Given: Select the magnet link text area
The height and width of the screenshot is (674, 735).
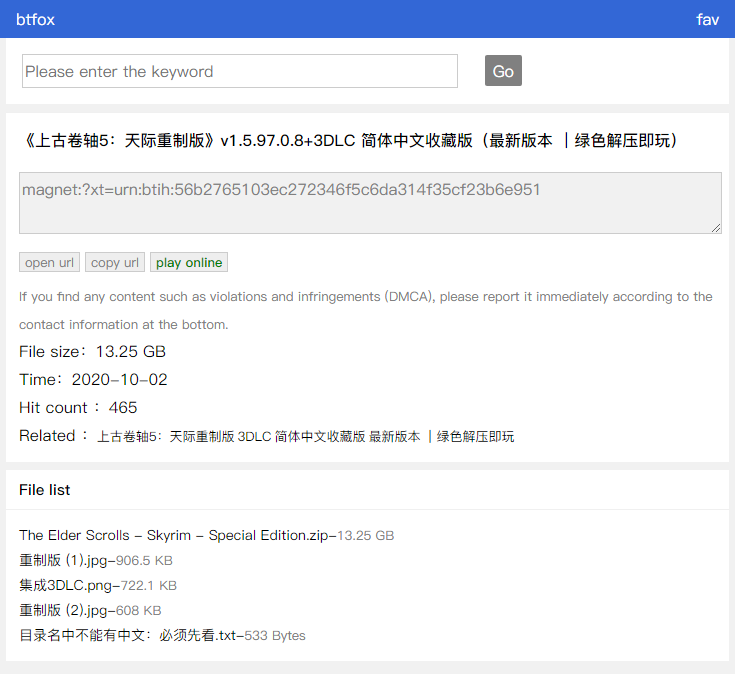Looking at the screenshot, I should [370, 202].
